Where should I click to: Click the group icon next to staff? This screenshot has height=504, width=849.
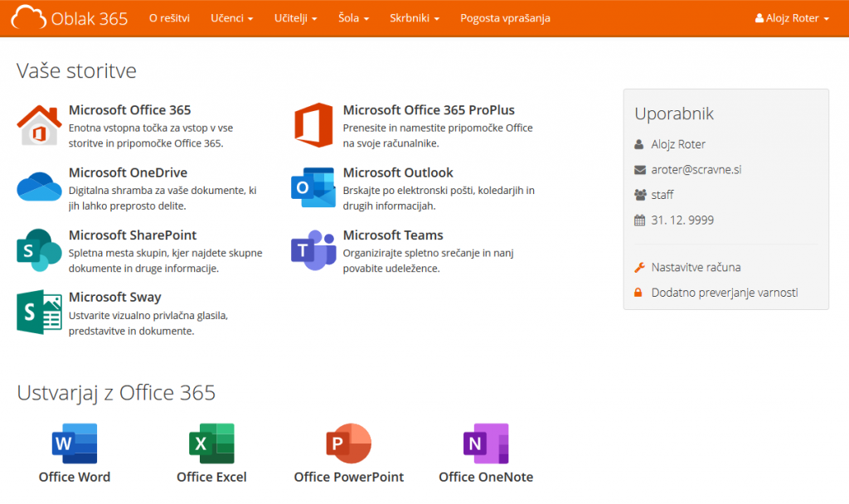pos(640,195)
